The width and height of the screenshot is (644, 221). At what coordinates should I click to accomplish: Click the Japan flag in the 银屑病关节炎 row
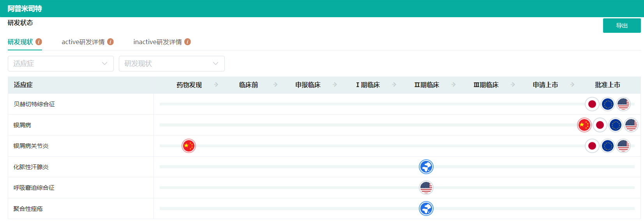592,146
